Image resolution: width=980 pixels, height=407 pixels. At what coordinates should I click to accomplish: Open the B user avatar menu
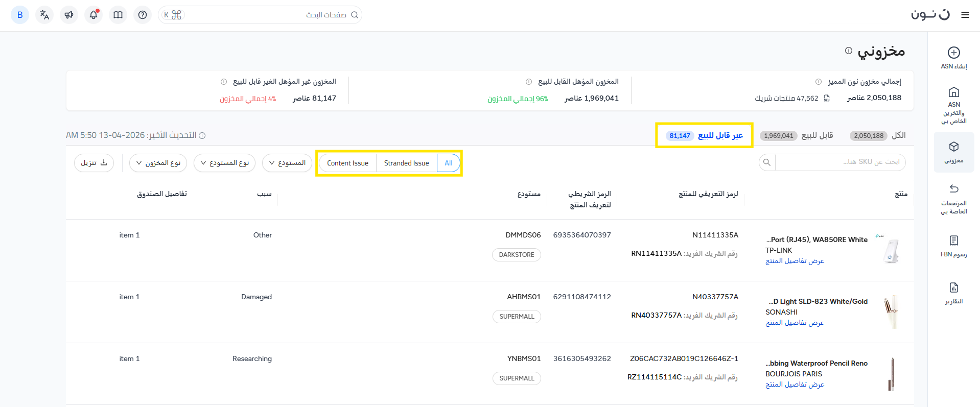click(20, 15)
